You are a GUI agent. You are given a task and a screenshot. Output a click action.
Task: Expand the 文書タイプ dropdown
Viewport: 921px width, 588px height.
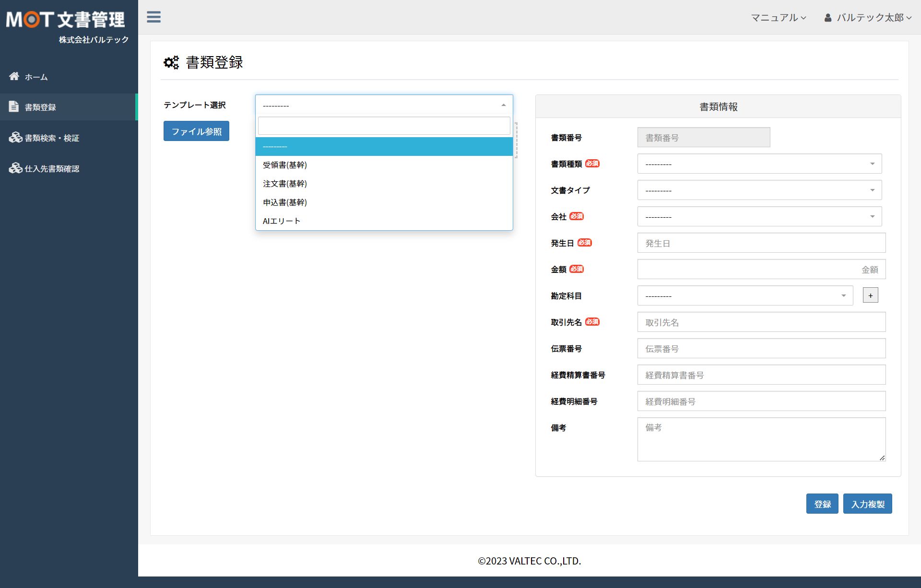pos(759,190)
